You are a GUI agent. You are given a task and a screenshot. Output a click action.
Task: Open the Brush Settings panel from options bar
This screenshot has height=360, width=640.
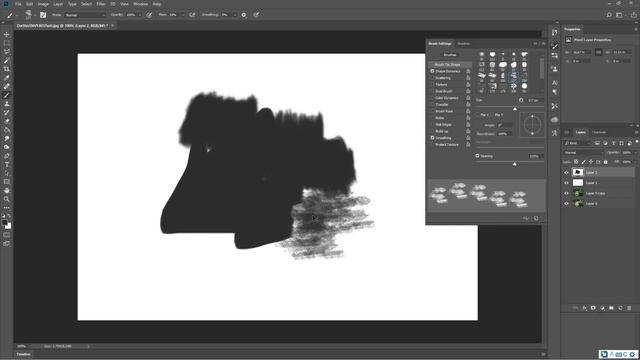[43, 15]
